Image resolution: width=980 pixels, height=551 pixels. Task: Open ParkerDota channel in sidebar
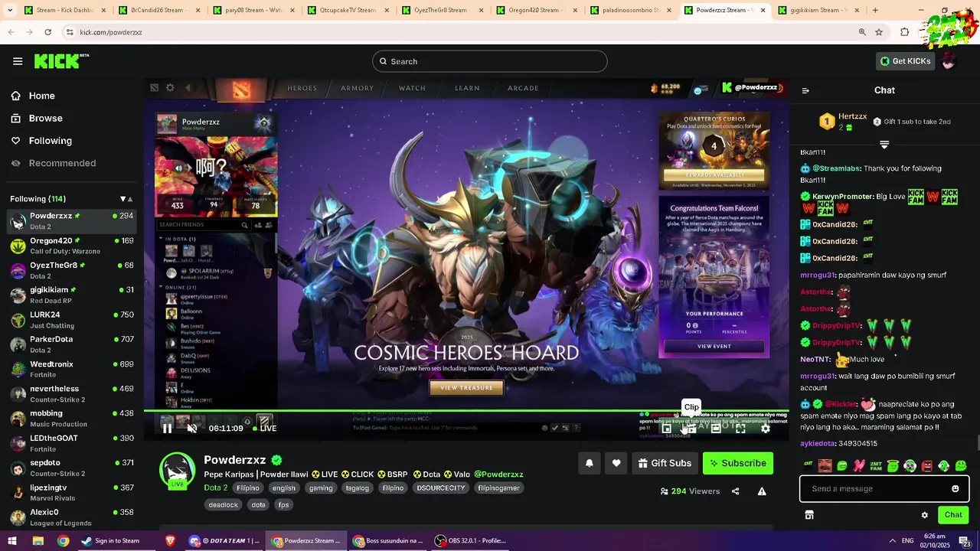[72, 344]
